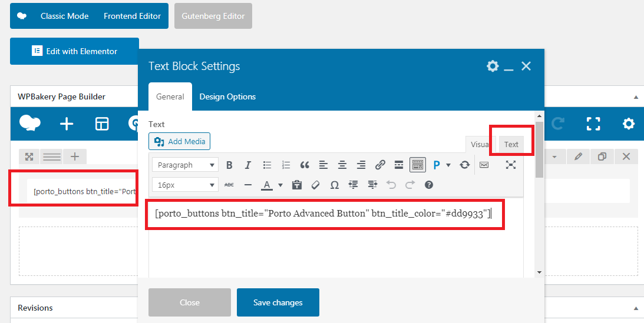Open the Paragraph format dropdown
644x323 pixels.
coord(185,165)
